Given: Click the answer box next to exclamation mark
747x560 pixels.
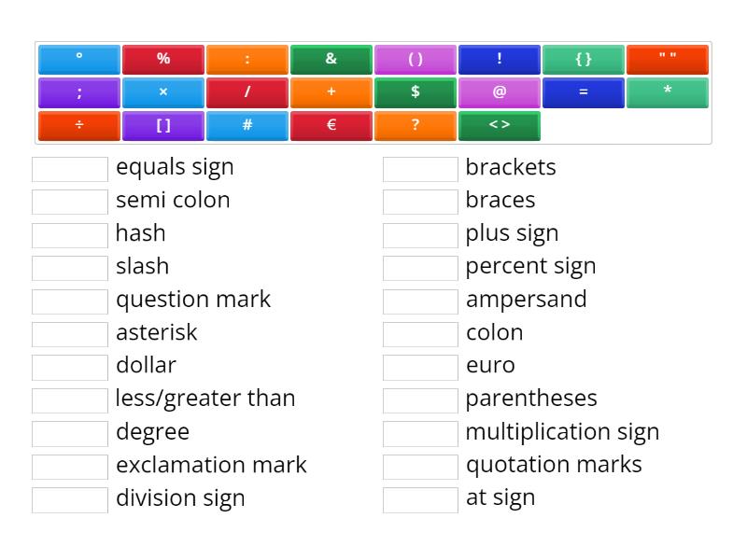Looking at the screenshot, I should click(x=69, y=464).
